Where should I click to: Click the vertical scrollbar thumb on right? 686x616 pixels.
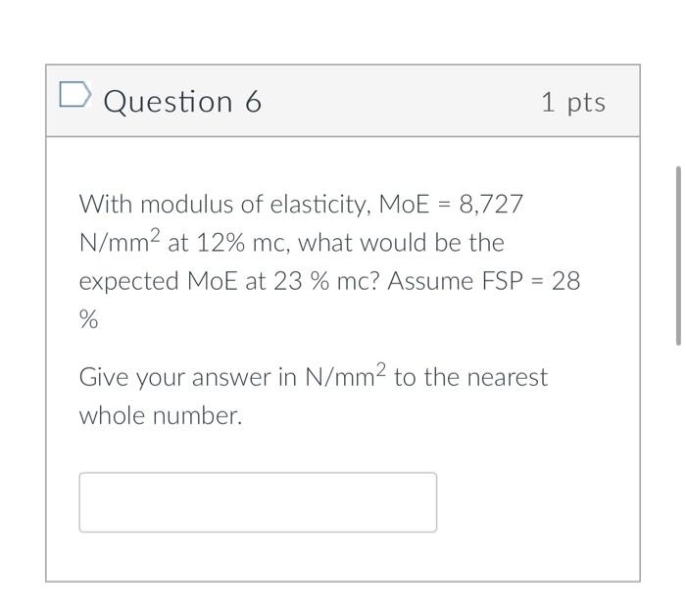point(678,256)
